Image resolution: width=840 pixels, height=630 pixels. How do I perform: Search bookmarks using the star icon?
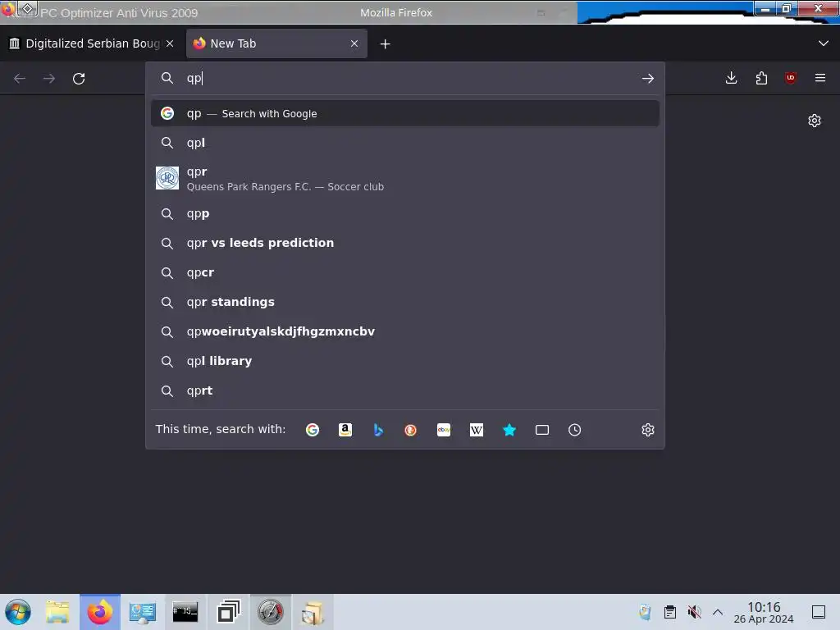click(509, 430)
